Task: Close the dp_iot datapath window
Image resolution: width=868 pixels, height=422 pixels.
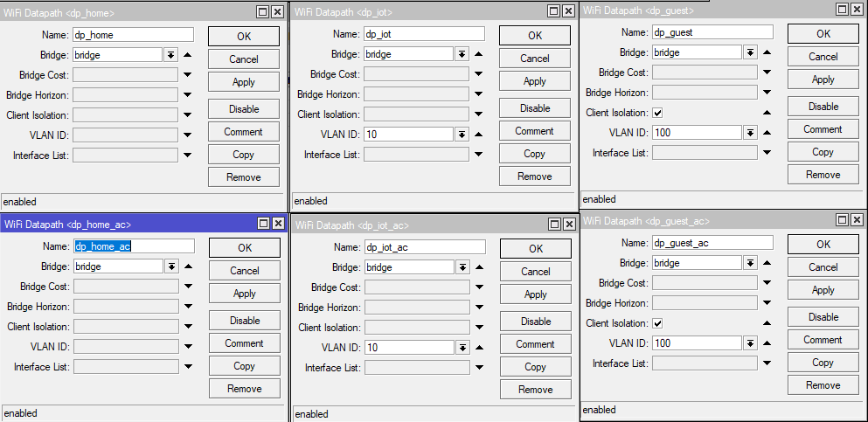Action: [x=568, y=12]
